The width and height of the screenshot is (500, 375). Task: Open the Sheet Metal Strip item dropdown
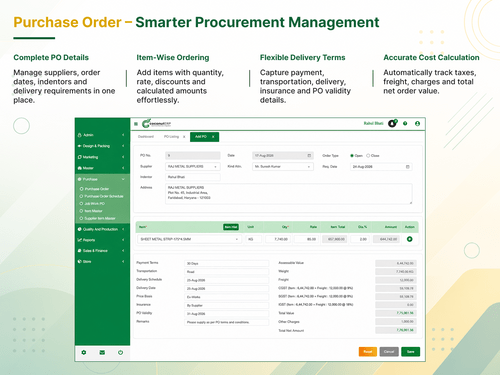(189, 239)
